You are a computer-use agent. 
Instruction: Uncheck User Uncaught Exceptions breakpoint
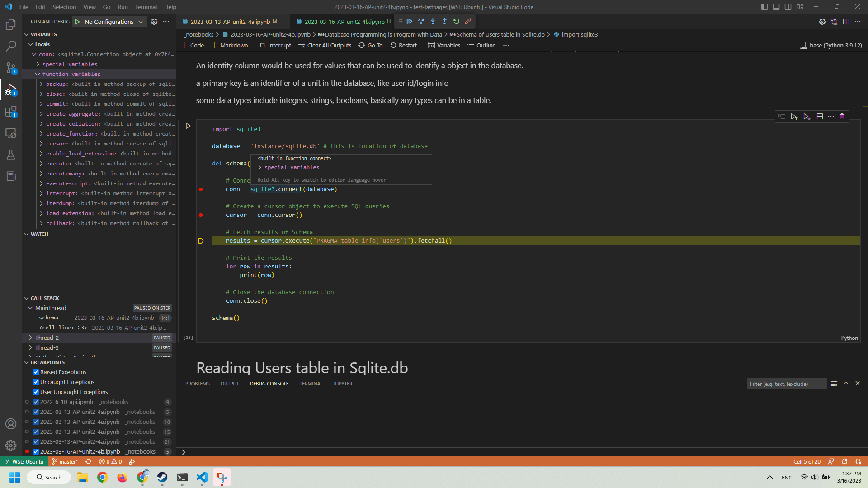(36, 392)
